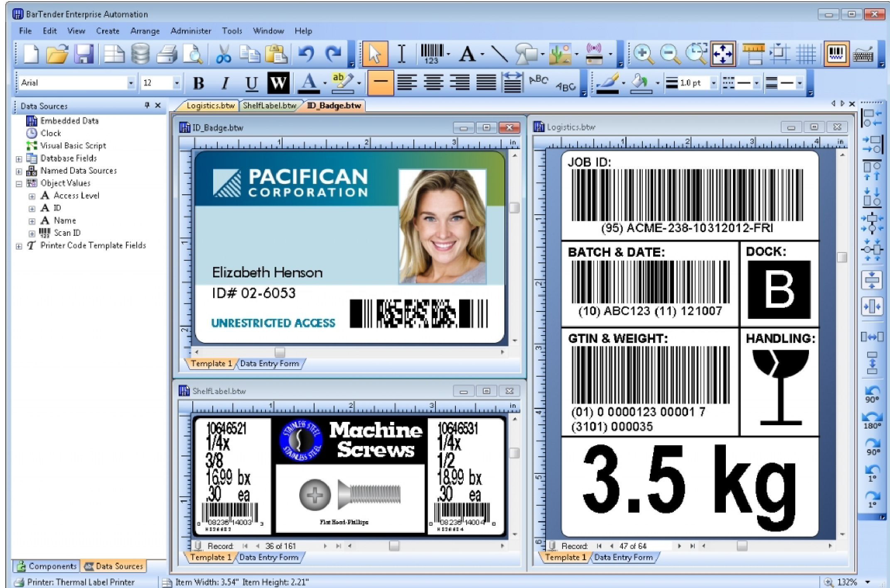Select the text cursor tool
890x588 pixels.
[x=401, y=54]
